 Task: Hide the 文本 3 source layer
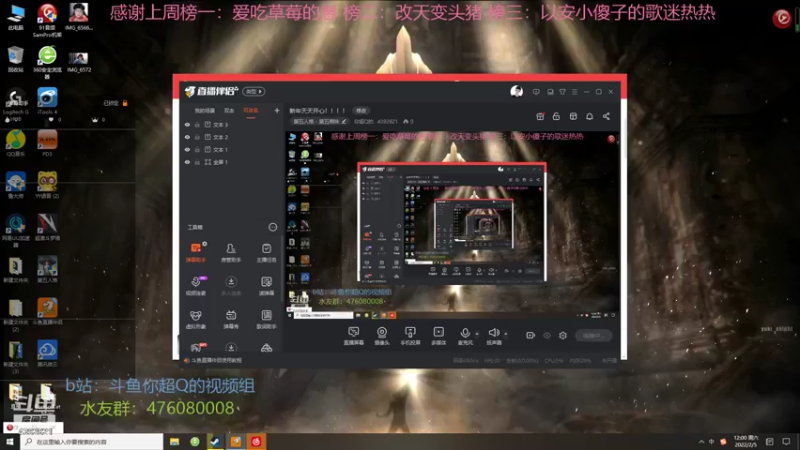pos(187,124)
